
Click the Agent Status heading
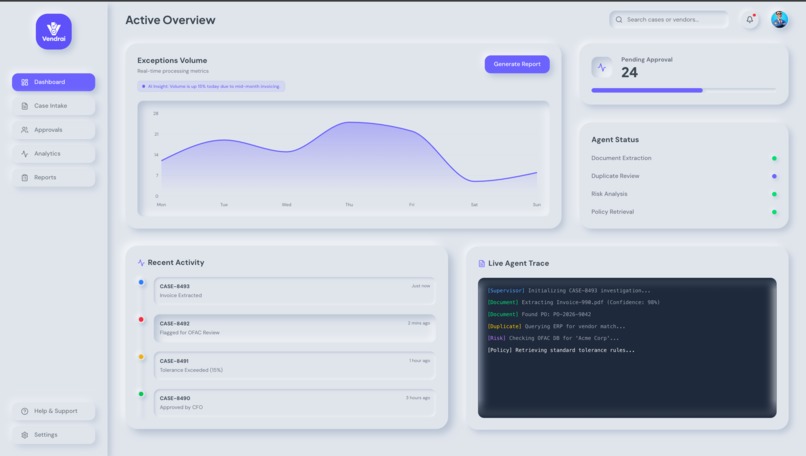tap(615, 140)
